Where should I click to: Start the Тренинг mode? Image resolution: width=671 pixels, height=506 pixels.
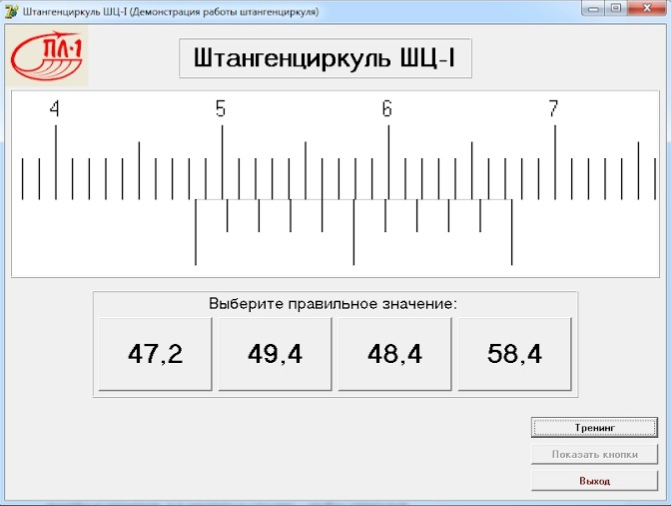click(x=594, y=428)
